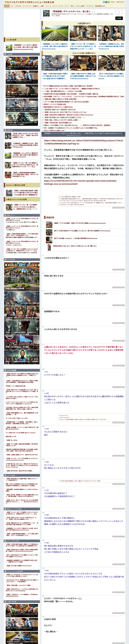The width and height of the screenshot is (129, 644).
Task: Open sidebar link 平本蓮ドーピング疑惑の音声公開
Action: point(15,386)
